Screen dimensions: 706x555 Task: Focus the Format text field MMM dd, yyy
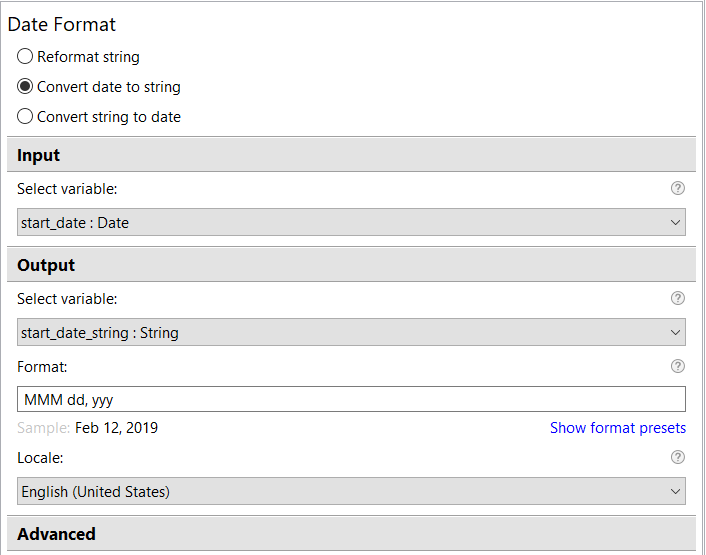[x=351, y=399]
